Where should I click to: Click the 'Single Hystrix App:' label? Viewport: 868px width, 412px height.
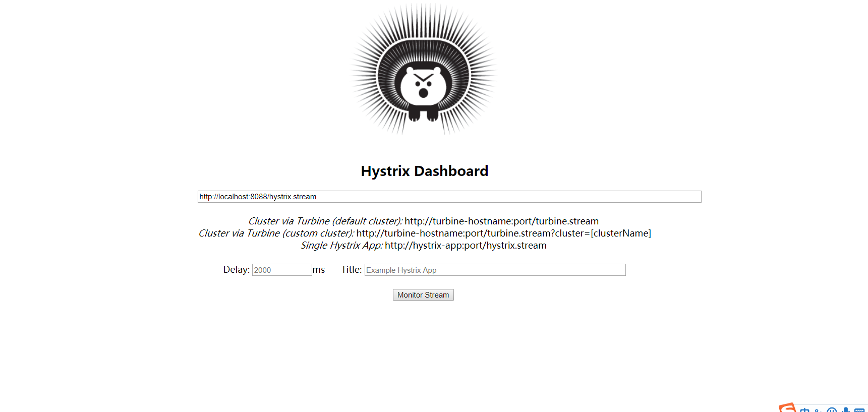(341, 245)
